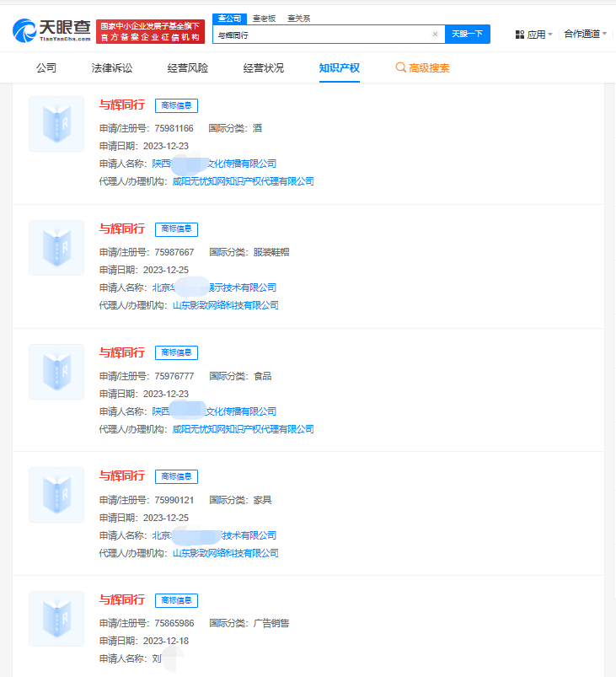
Task: Click the 应用 grid icon
Action: (520, 35)
